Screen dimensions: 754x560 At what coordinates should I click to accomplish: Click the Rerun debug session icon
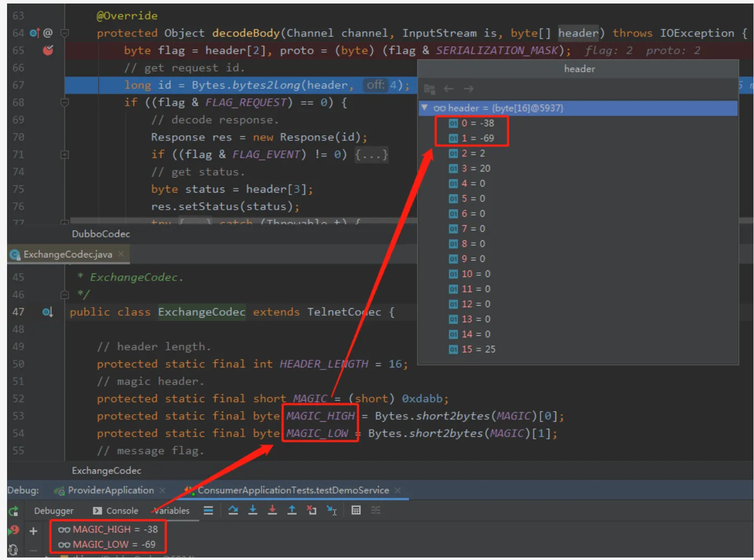[x=13, y=511]
